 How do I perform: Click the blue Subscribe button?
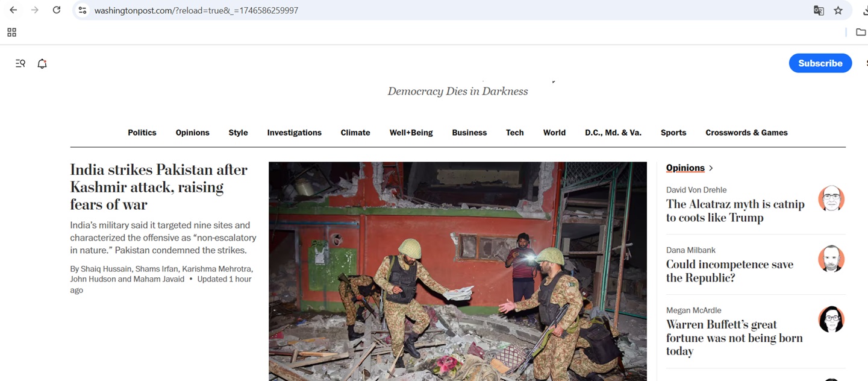click(820, 63)
